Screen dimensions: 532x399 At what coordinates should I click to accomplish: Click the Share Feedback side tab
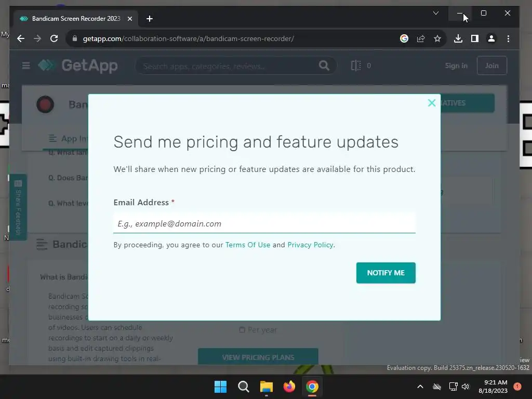18,207
